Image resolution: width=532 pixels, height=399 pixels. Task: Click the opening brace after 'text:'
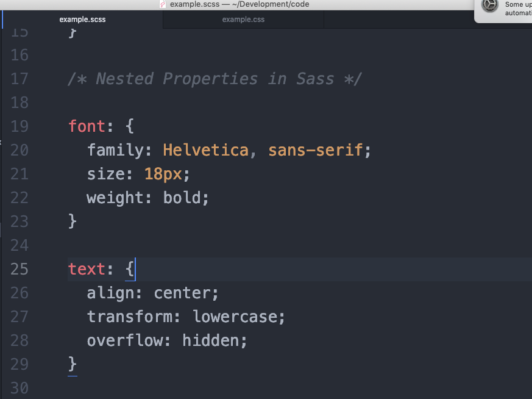[x=130, y=269]
